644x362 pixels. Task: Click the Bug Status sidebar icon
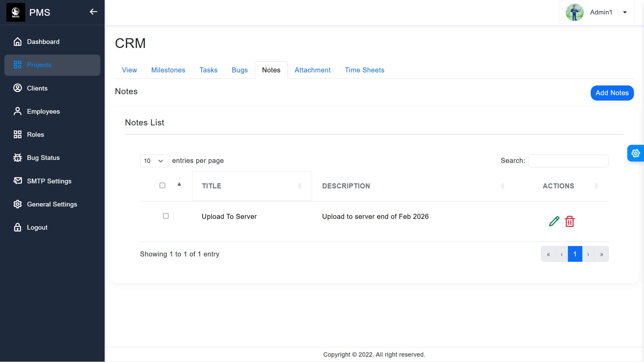17,158
